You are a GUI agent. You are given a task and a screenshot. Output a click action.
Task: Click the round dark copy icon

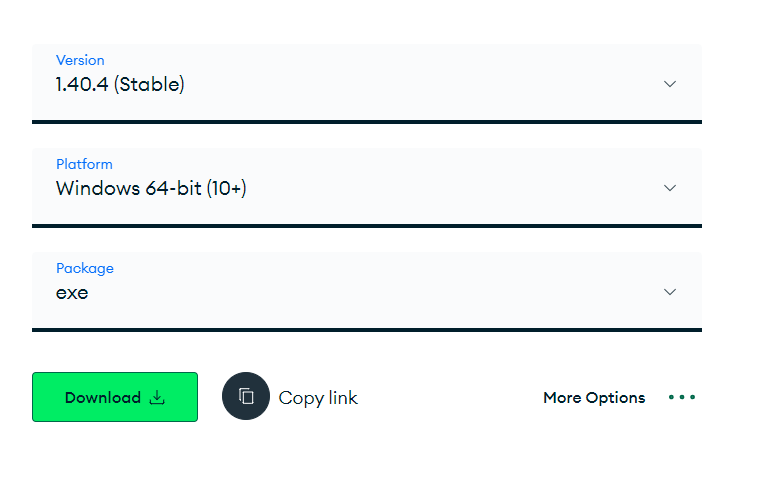[246, 397]
